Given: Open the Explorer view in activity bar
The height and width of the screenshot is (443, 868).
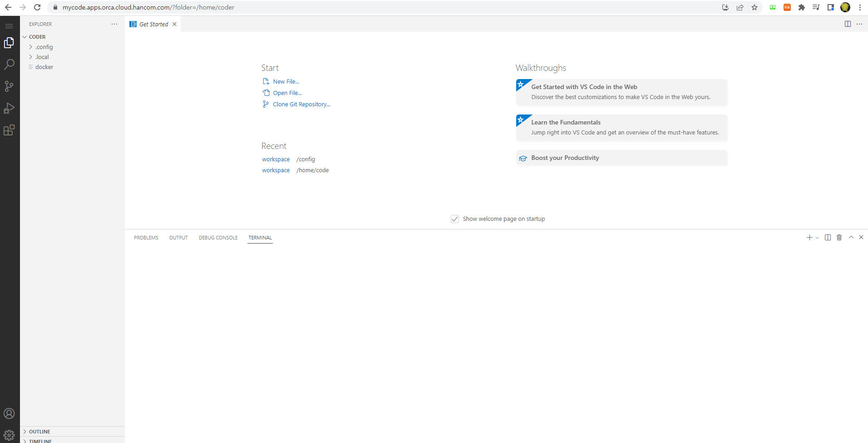Looking at the screenshot, I should pos(9,43).
